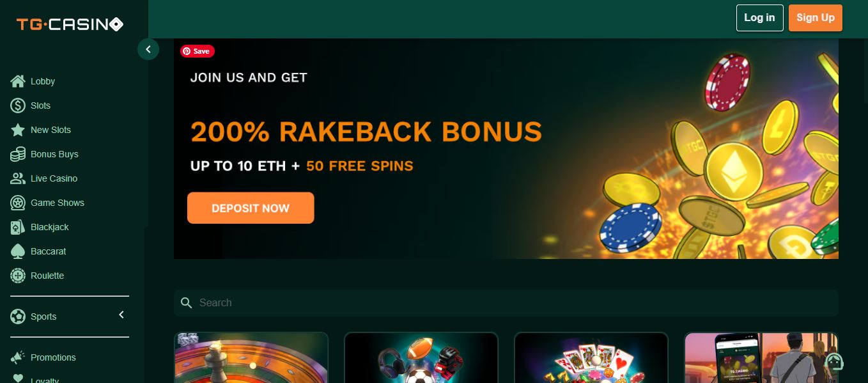Click the orange Sign Up button
This screenshot has width=868, height=383.
816,18
